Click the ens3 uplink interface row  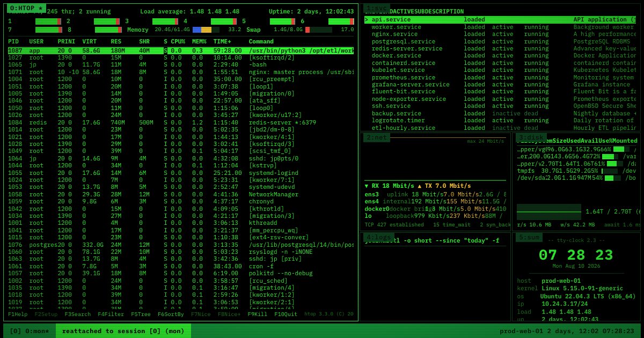click(435, 194)
